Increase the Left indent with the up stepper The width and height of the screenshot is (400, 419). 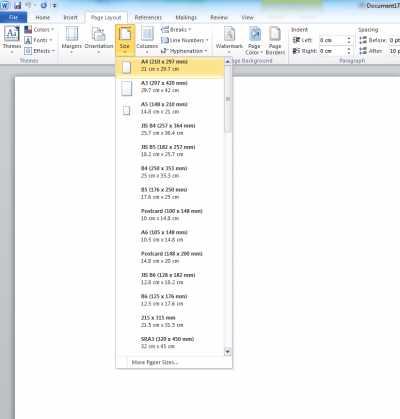[349, 38]
